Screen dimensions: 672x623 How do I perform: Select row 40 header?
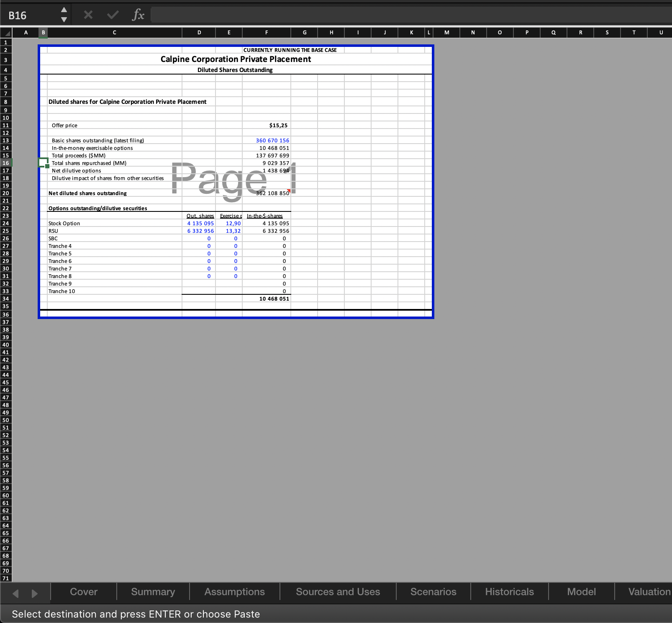[x=6, y=345]
